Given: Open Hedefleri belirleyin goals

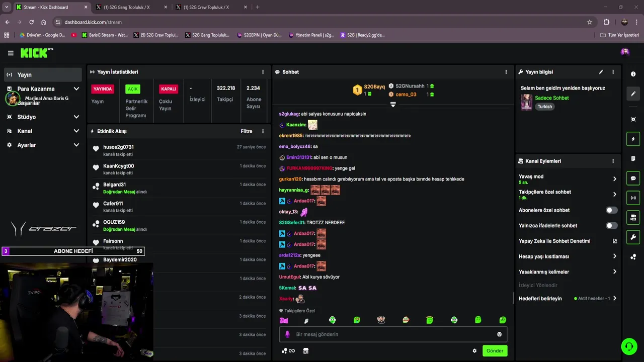Looking at the screenshot, I should click(568, 298).
